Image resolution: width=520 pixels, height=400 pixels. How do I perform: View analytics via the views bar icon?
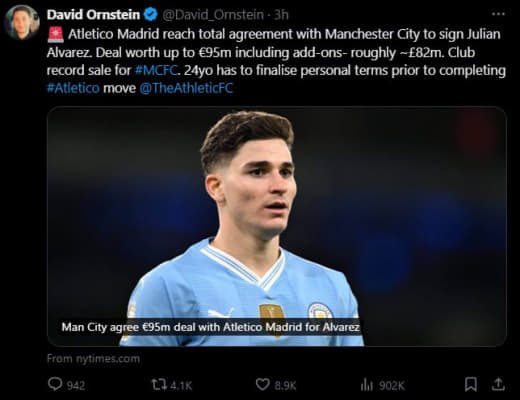click(x=367, y=385)
